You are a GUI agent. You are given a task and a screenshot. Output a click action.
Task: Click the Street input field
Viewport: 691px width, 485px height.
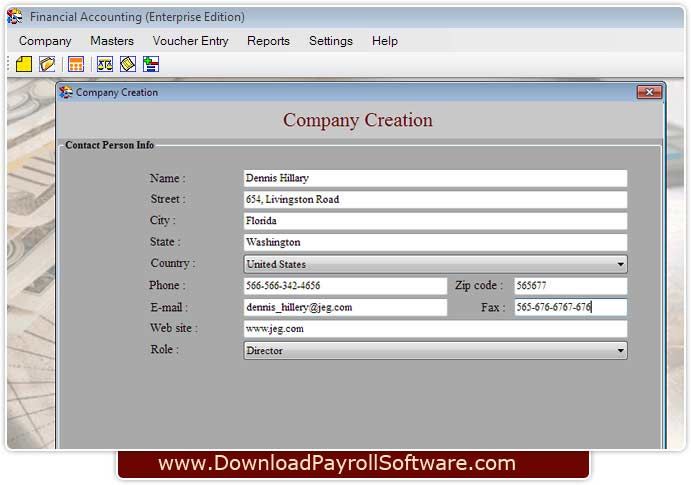pos(435,200)
